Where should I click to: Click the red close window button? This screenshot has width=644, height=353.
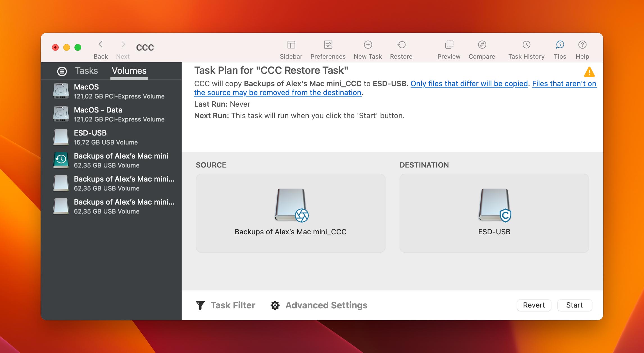[55, 47]
